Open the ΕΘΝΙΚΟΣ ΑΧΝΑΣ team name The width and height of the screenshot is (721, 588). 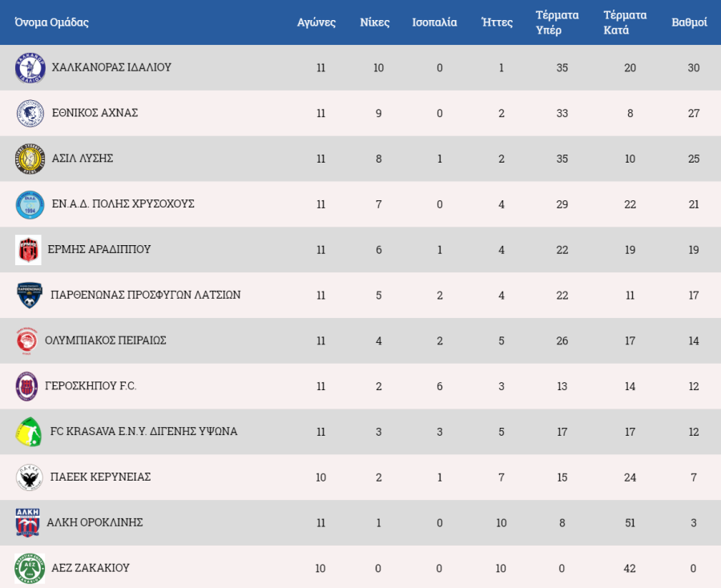click(x=95, y=113)
